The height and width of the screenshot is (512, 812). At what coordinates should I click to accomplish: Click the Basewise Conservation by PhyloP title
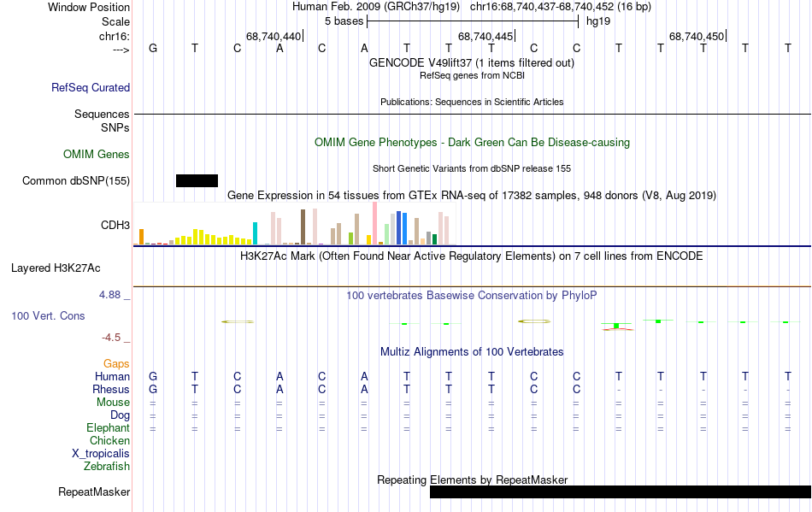point(472,296)
